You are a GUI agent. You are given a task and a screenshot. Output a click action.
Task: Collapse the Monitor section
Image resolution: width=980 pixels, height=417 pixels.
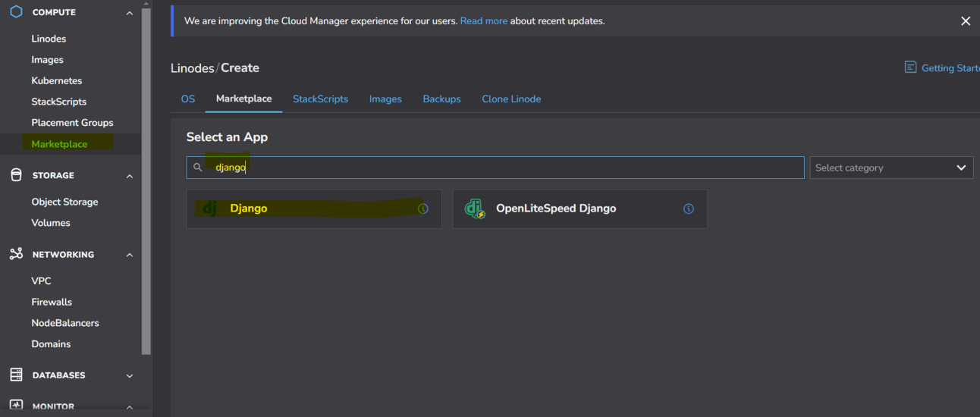coord(130,407)
